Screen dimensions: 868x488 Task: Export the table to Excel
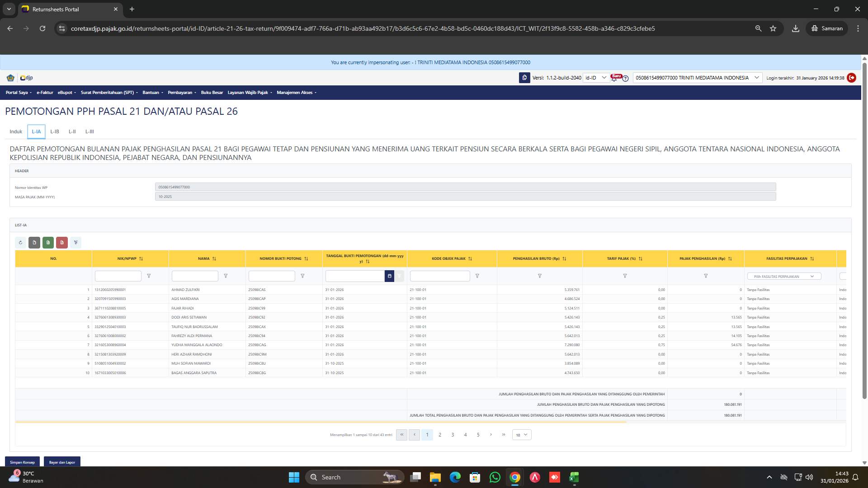tap(48, 243)
